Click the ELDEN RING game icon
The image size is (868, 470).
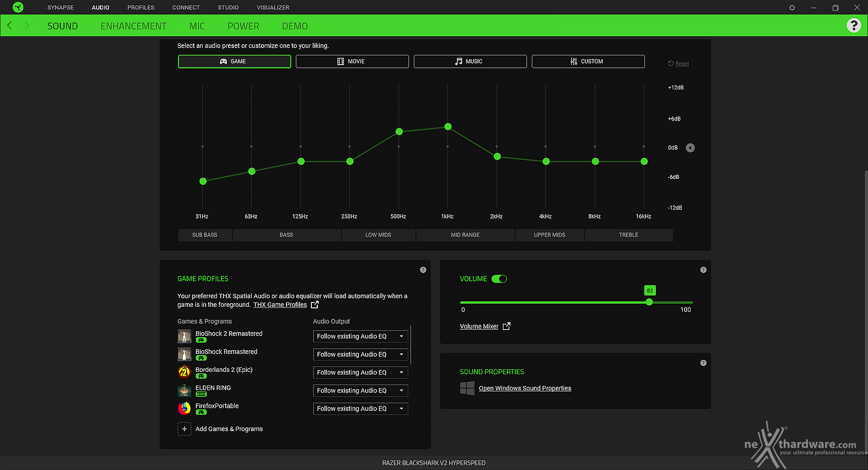pos(184,390)
